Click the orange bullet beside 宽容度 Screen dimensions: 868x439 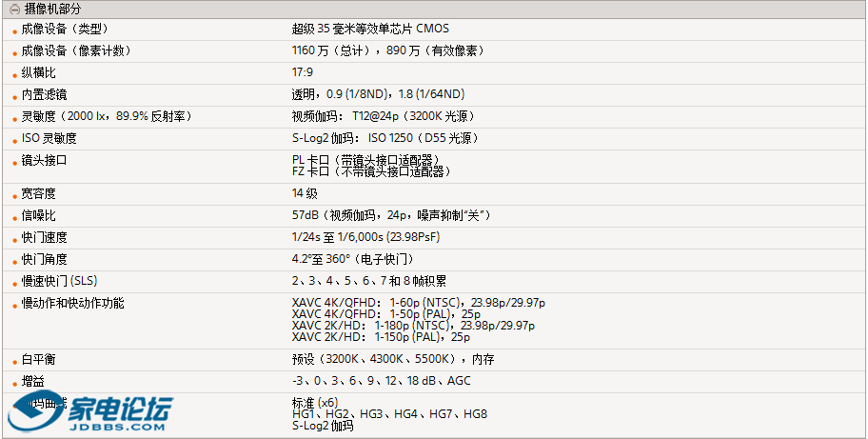point(15,195)
